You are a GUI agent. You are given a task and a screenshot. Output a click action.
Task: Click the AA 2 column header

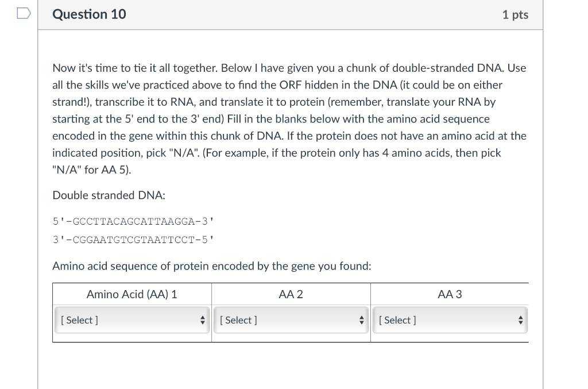(291, 294)
